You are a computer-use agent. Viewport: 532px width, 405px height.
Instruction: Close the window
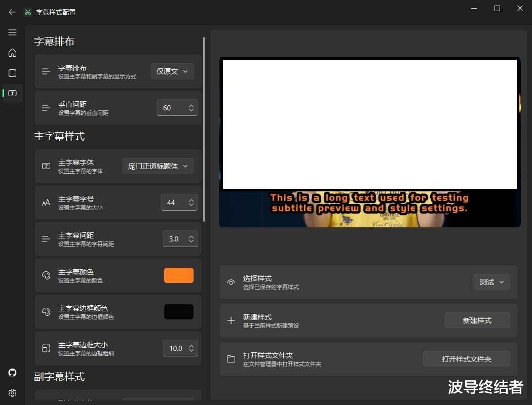(520, 8)
